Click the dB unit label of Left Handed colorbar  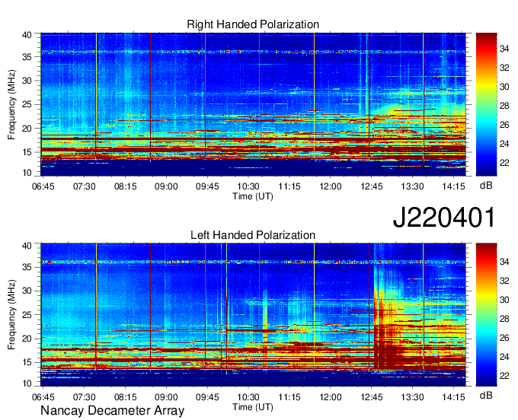coord(486,395)
